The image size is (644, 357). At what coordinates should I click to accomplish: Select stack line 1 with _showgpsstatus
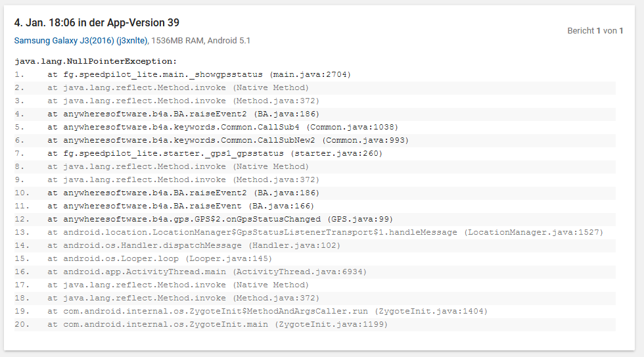pos(199,74)
